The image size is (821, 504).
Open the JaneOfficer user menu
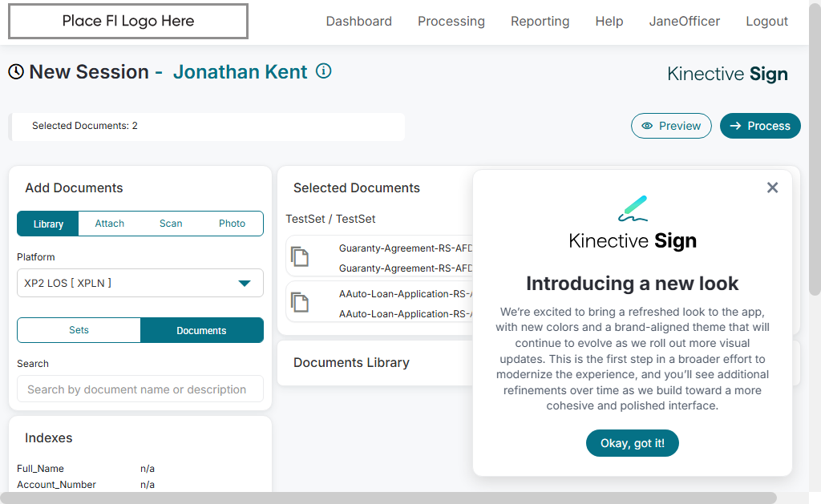[684, 22]
